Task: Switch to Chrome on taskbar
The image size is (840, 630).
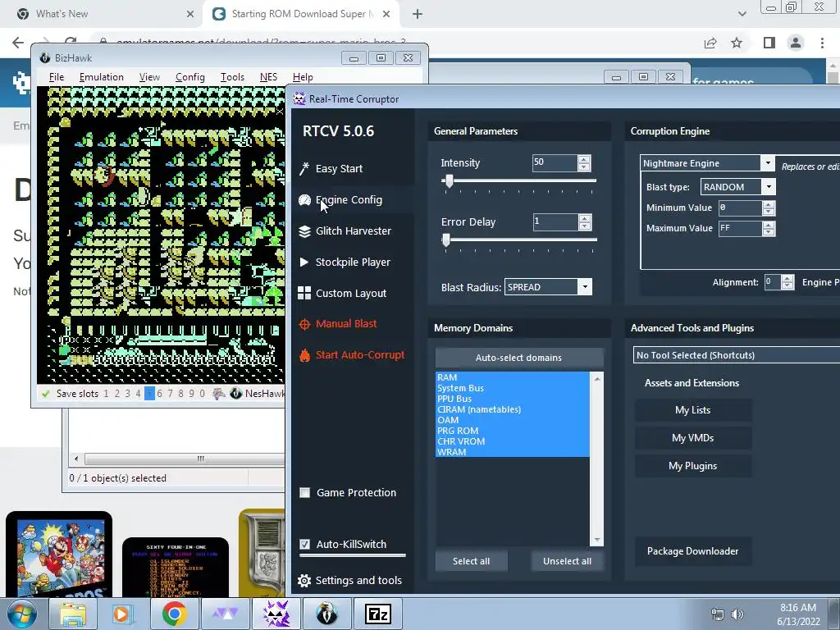Action: click(x=174, y=614)
